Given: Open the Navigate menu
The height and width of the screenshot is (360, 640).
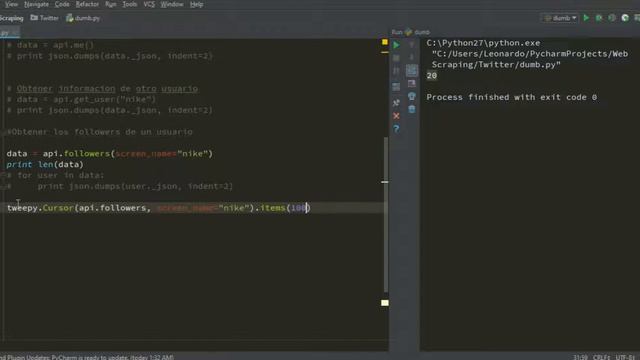Looking at the screenshot, I should (x=36, y=4).
